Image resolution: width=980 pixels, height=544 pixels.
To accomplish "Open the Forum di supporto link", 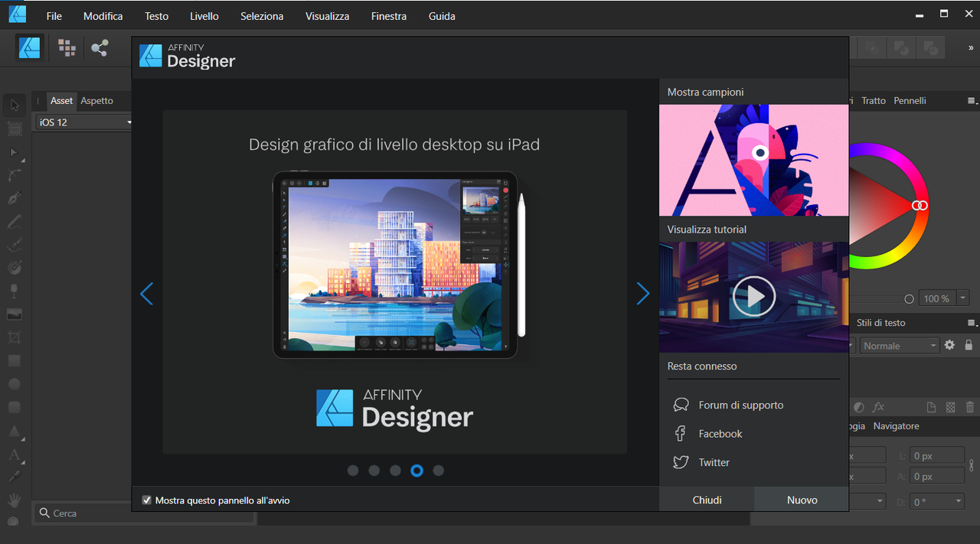I will pyautogui.click(x=740, y=405).
